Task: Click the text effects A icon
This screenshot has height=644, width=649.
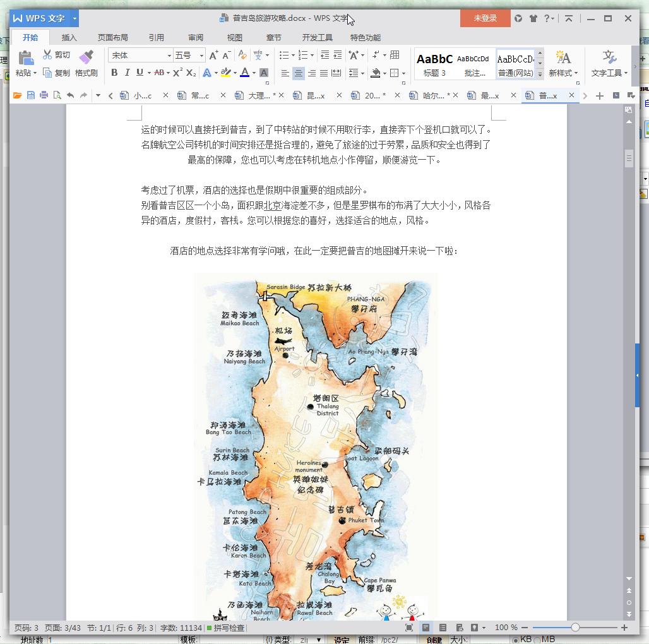Action: click(x=207, y=73)
